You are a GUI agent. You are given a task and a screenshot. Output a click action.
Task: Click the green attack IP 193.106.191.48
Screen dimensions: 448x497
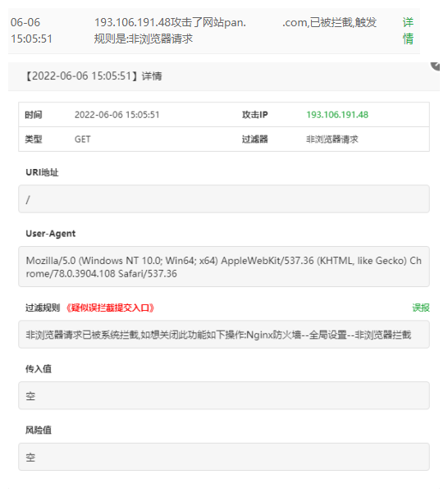pyautogui.click(x=337, y=115)
